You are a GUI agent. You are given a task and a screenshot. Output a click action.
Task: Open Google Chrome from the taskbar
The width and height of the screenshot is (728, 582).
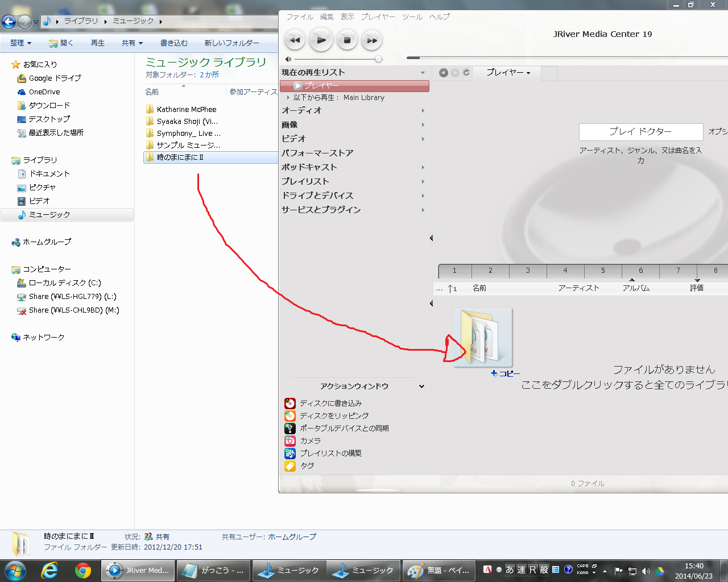83,570
